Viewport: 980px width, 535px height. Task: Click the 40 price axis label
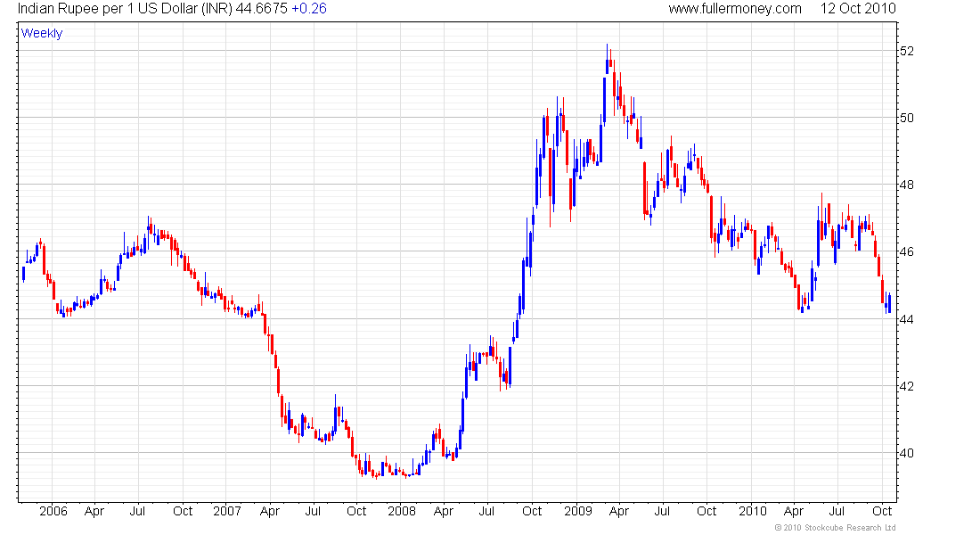(x=907, y=453)
